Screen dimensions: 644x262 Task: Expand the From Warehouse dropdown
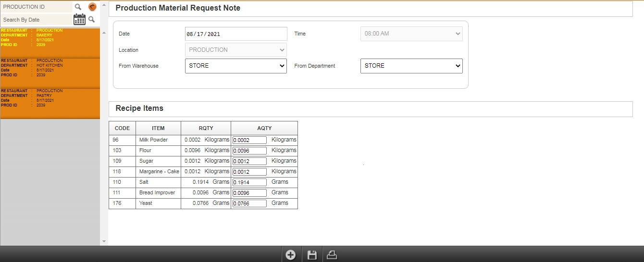(235, 66)
